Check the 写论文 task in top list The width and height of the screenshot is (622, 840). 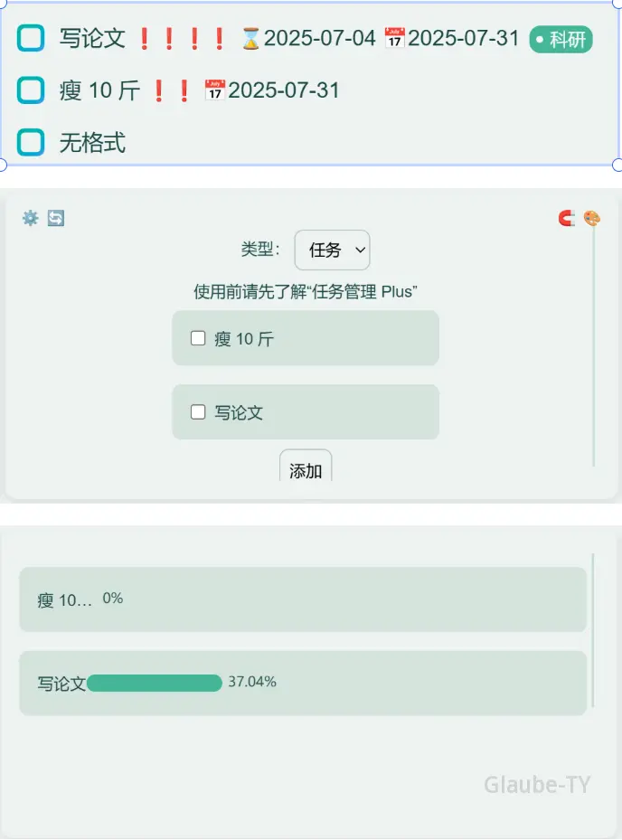[x=31, y=38]
